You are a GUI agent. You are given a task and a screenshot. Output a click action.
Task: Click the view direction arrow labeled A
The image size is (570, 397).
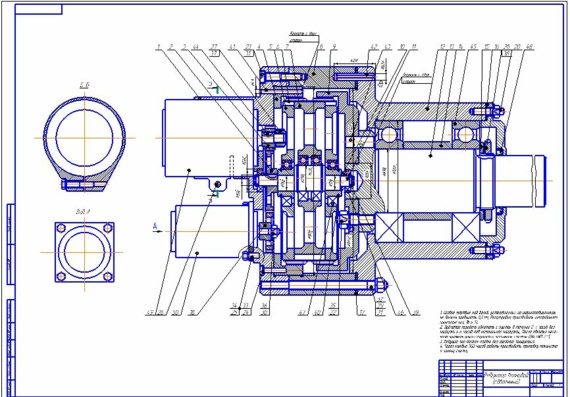pyautogui.click(x=157, y=229)
